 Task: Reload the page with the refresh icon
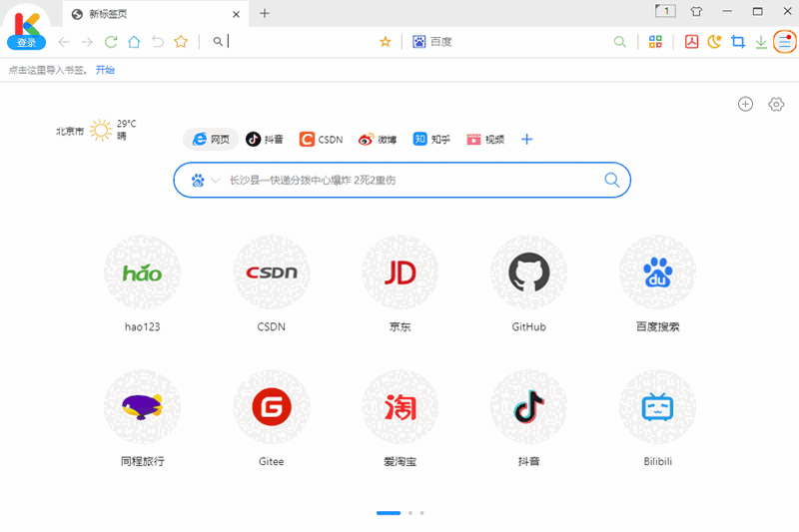pyautogui.click(x=111, y=42)
